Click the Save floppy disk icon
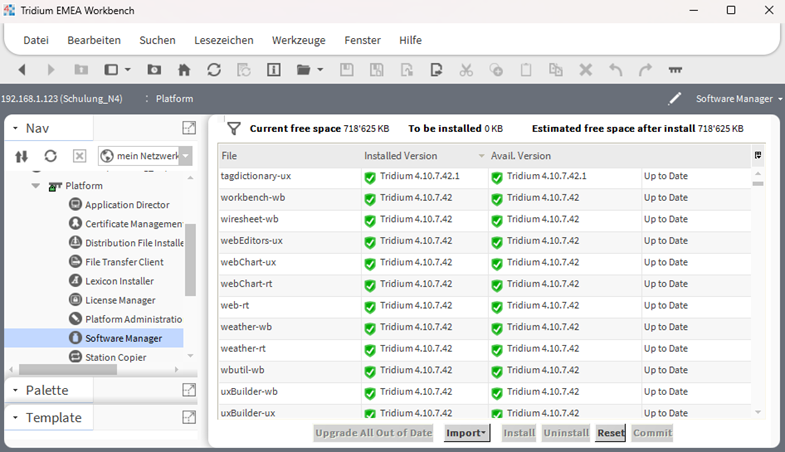The height and width of the screenshot is (452, 785). pos(346,70)
